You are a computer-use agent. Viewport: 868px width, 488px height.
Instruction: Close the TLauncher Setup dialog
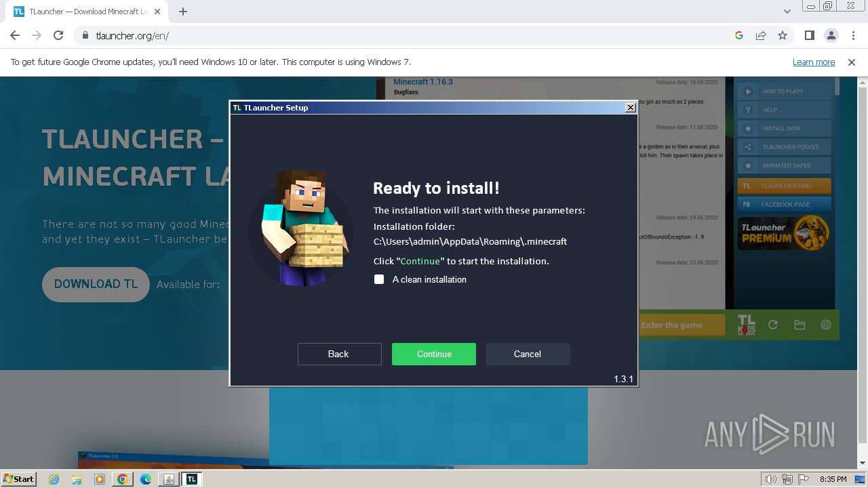(631, 107)
